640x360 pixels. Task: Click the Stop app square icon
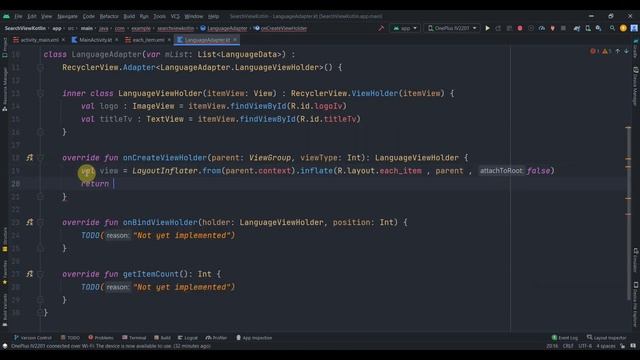pos(563,28)
